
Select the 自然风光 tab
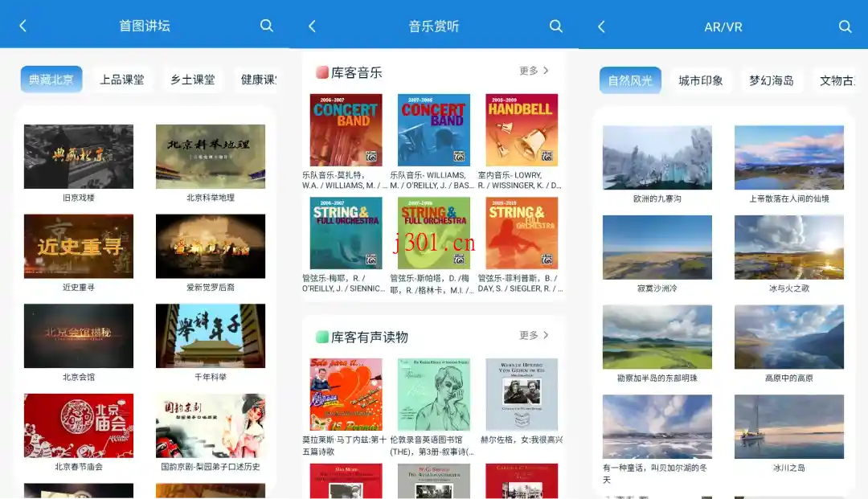point(630,81)
